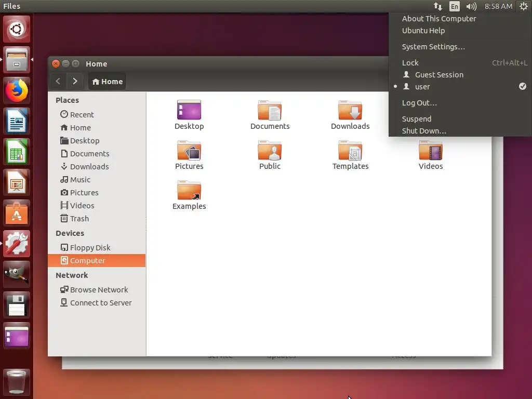Select Pictures in Places sidebar
The image size is (532, 399).
[x=97, y=193]
